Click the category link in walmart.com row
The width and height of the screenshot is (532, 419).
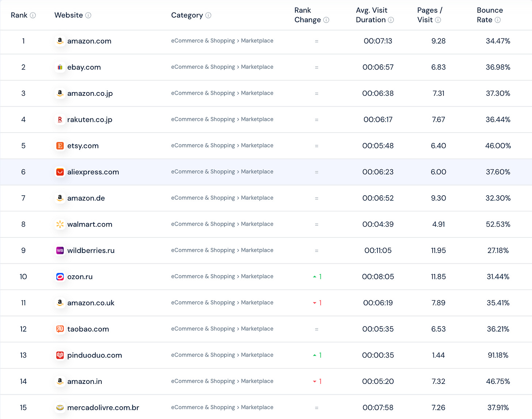222,224
